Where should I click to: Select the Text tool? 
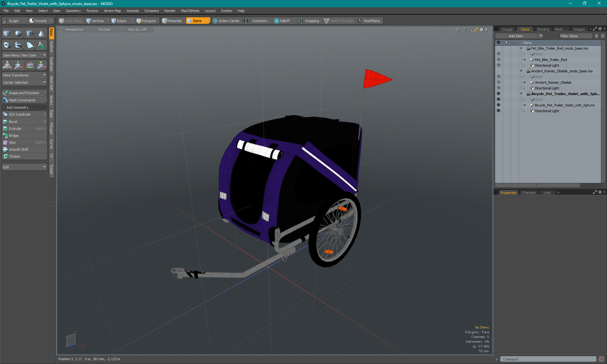(41, 45)
